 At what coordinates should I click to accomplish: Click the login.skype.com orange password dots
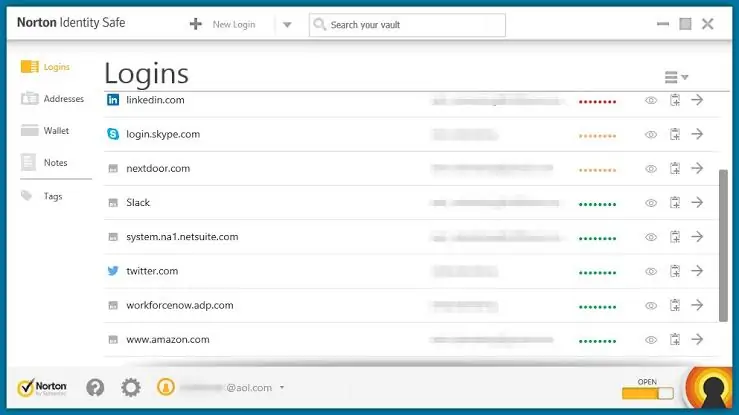pyautogui.click(x=597, y=136)
